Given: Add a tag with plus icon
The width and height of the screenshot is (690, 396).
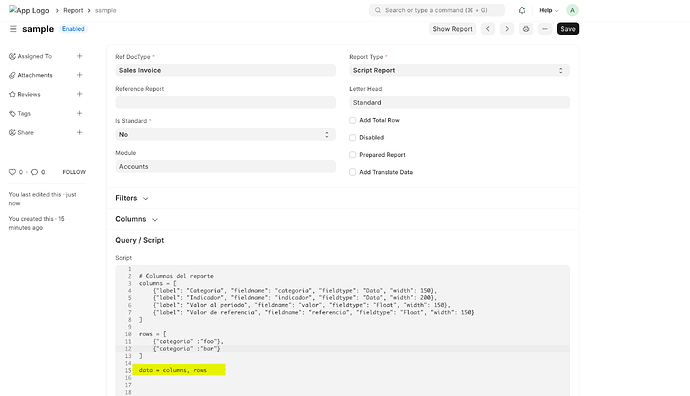Looking at the screenshot, I should (x=80, y=113).
